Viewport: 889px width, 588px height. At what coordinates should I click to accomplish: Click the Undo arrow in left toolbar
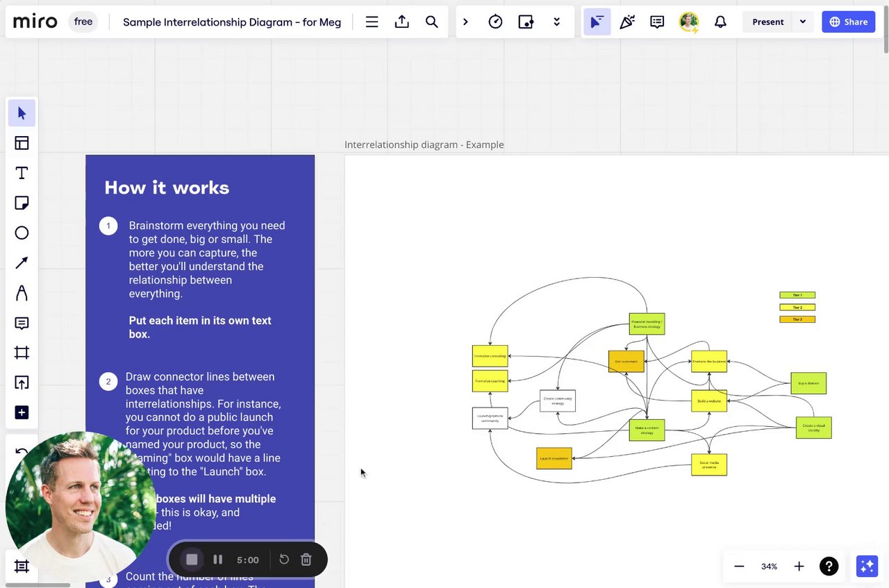(x=22, y=452)
